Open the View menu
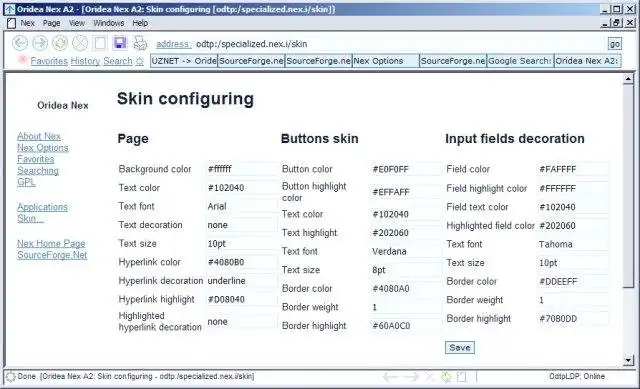640x389 pixels. coord(77,23)
